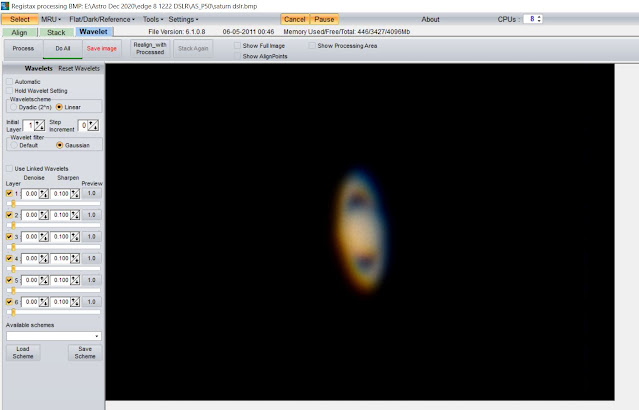Enable Use Linked Wavelets
639x410 pixels.
(x=9, y=168)
